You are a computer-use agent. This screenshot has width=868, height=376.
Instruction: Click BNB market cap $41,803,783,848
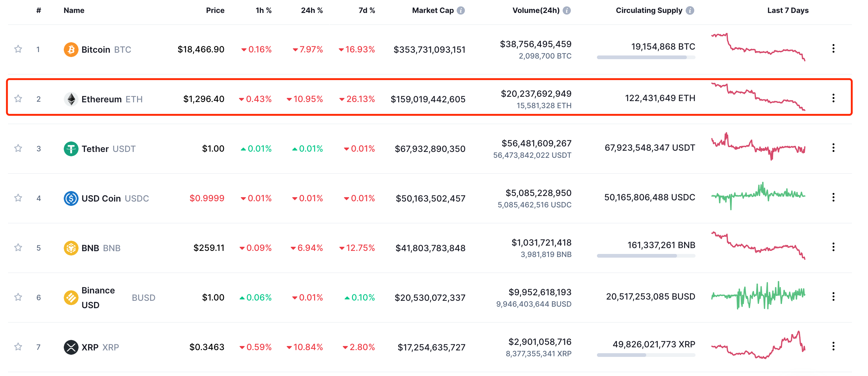430,248
